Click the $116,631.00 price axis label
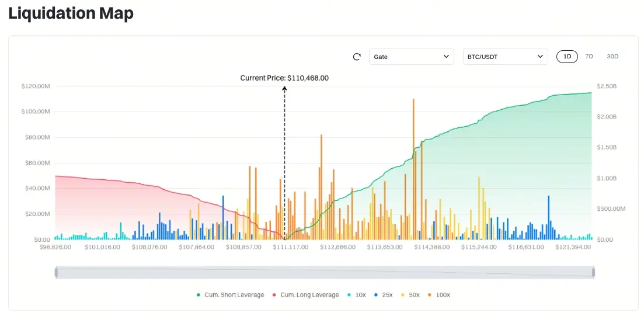Viewport: 644px width, 313px height. 526,247
